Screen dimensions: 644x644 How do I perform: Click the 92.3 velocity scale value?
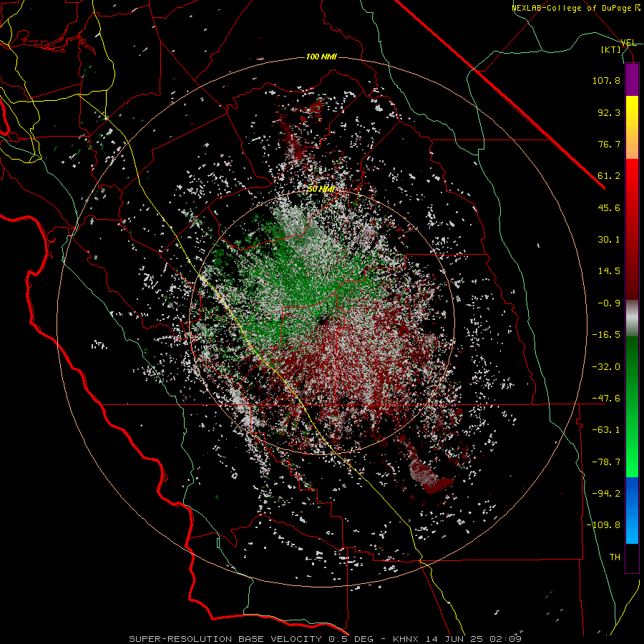pyautogui.click(x=609, y=112)
